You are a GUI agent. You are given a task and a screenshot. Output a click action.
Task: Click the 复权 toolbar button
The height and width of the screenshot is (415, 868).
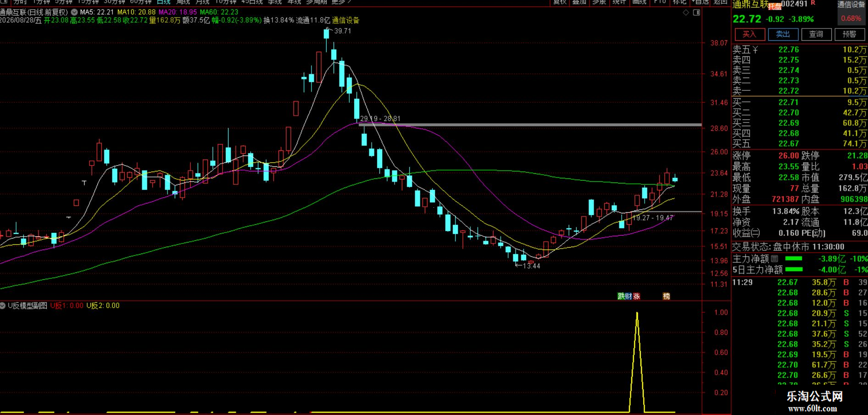click(x=560, y=2)
